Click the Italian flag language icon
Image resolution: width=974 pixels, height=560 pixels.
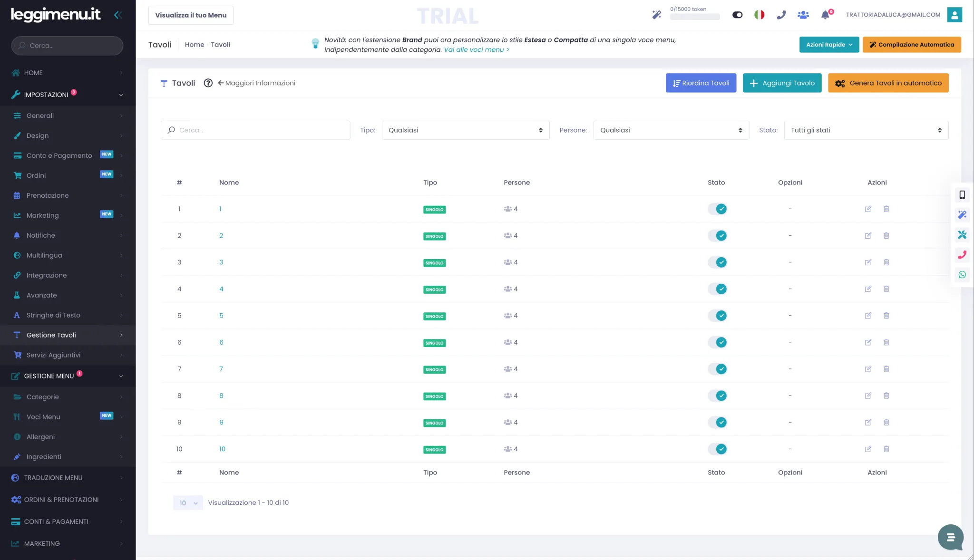click(x=760, y=15)
